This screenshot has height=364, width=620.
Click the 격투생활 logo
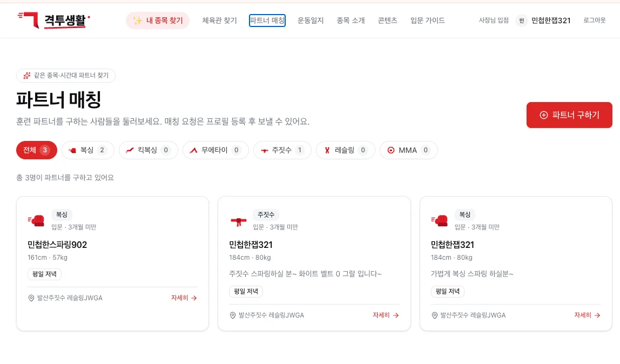(54, 20)
